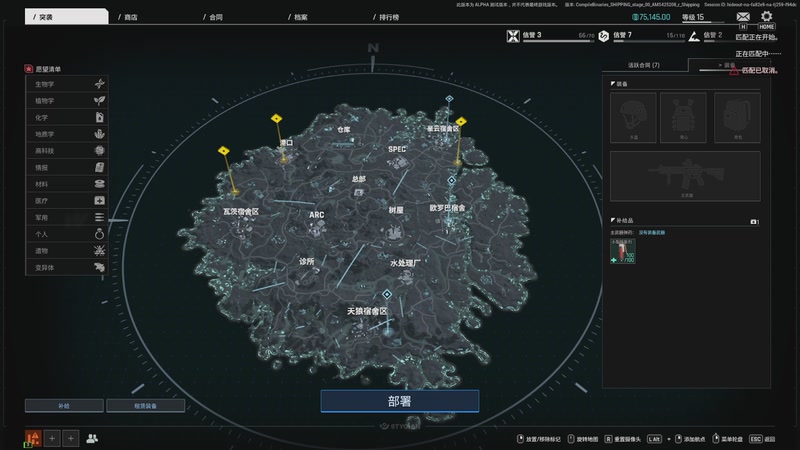Viewport: 800px width, 450px height.
Task: Click the 部署 deploy button
Action: [399, 401]
